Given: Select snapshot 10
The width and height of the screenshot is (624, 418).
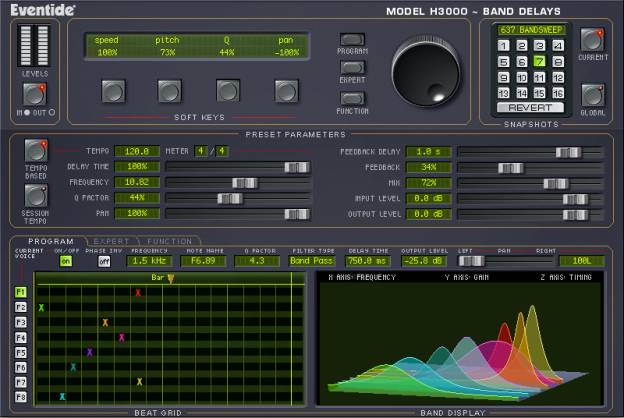Looking at the screenshot, I should point(521,78).
